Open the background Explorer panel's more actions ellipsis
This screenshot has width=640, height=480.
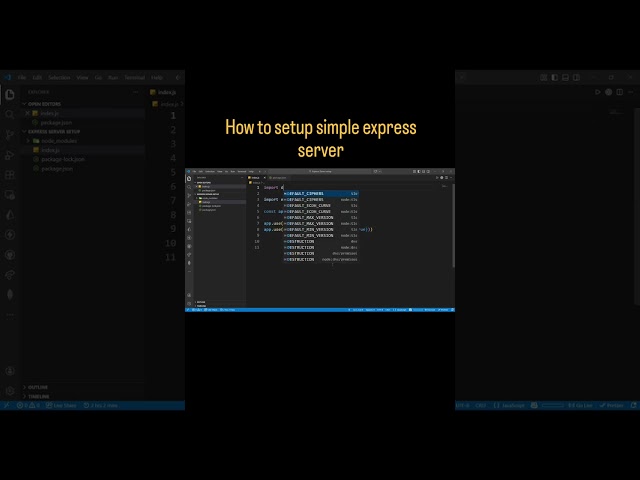[136, 92]
